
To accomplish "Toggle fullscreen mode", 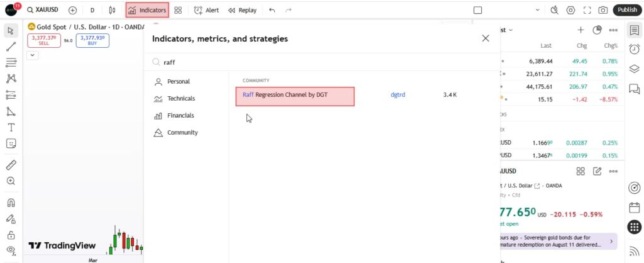I will 587,10.
